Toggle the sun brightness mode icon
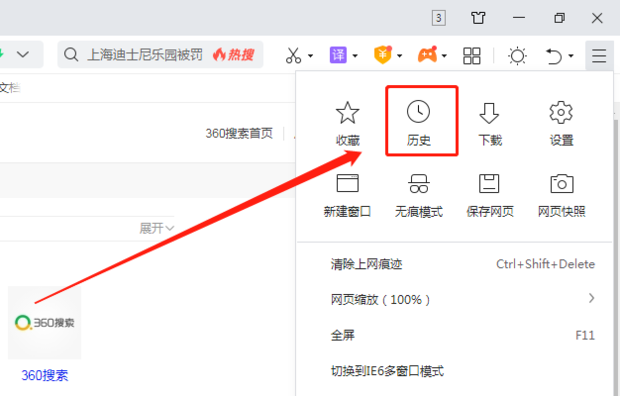Viewport: 620px width, 396px height. [x=517, y=56]
